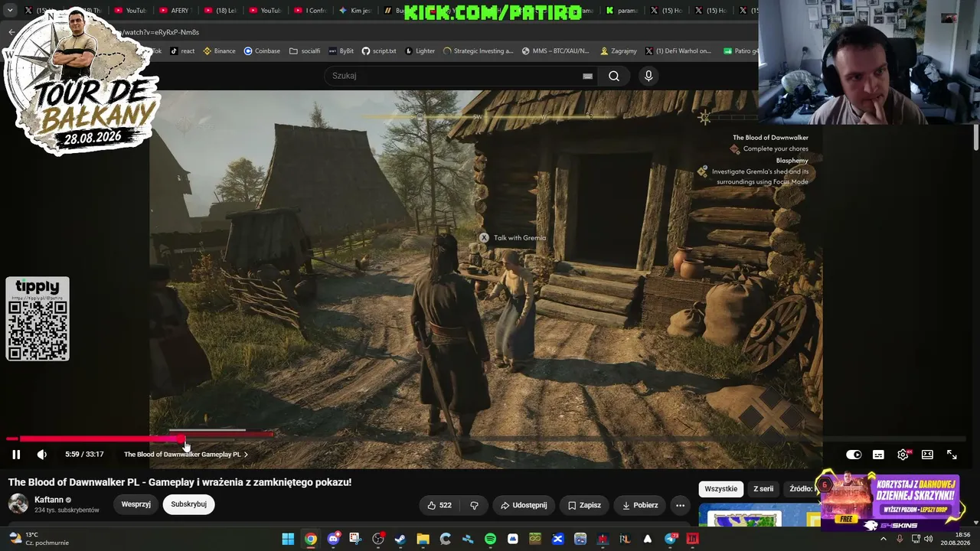
Task: Toggle the autoplay switch
Action: pos(854,455)
